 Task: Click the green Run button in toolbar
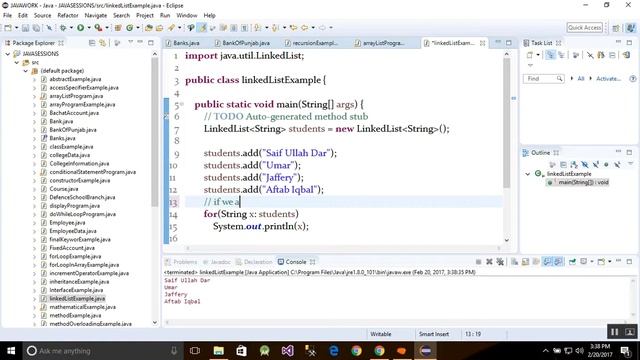click(80, 28)
